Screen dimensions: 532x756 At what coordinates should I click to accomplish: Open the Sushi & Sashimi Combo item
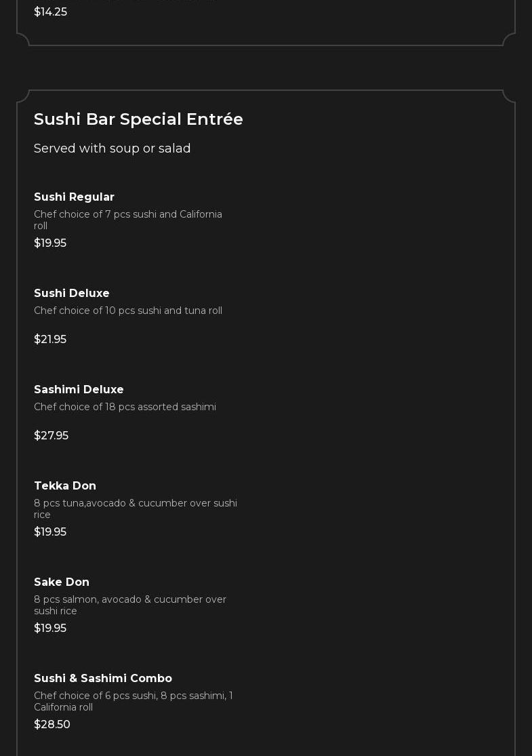click(x=103, y=679)
